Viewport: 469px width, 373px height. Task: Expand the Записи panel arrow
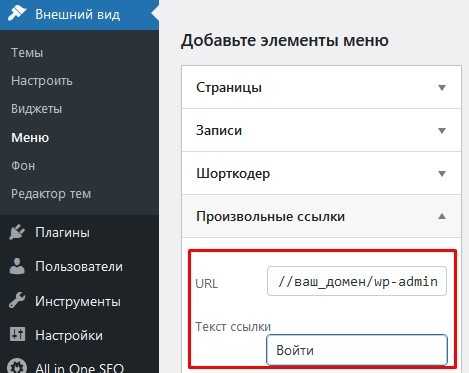point(442,131)
